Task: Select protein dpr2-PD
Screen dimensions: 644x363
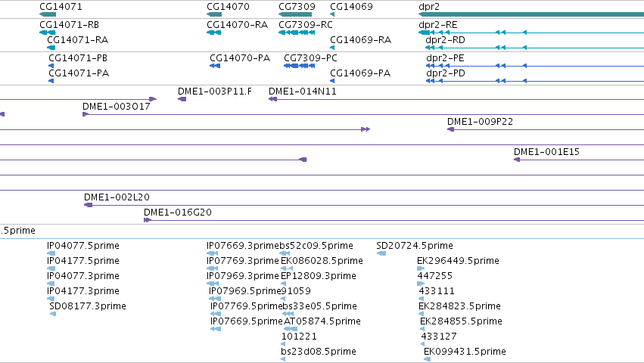Action: click(446, 73)
